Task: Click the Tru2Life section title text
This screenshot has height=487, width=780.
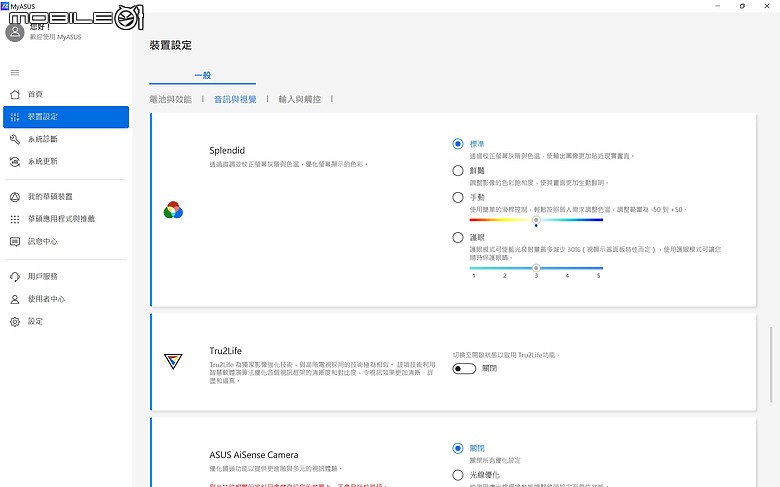Action: coord(225,351)
